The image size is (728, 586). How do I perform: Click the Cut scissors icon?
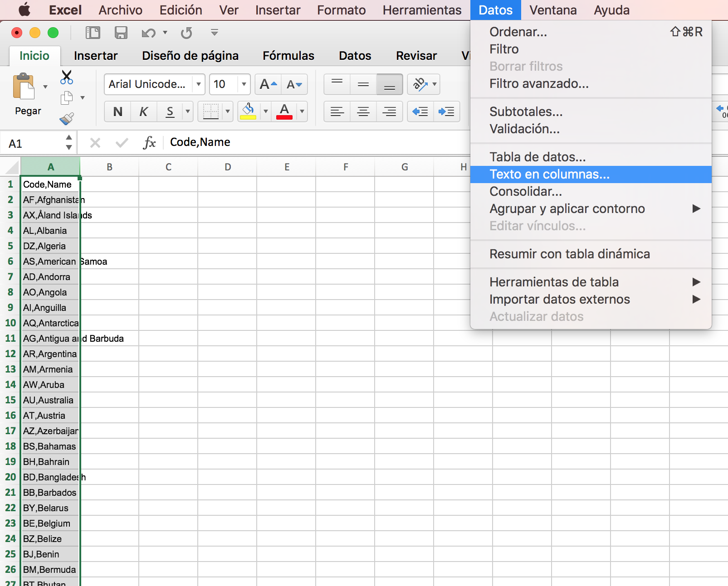pyautogui.click(x=67, y=77)
